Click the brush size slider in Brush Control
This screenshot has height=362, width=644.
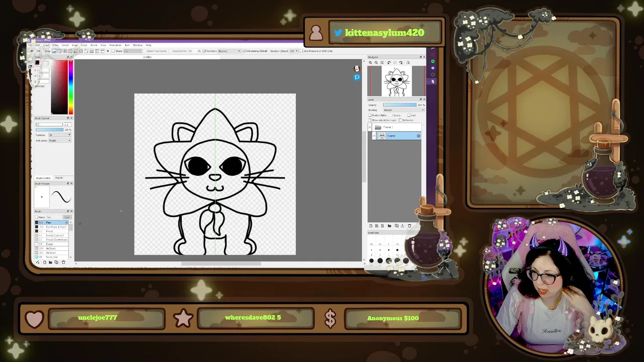click(49, 124)
